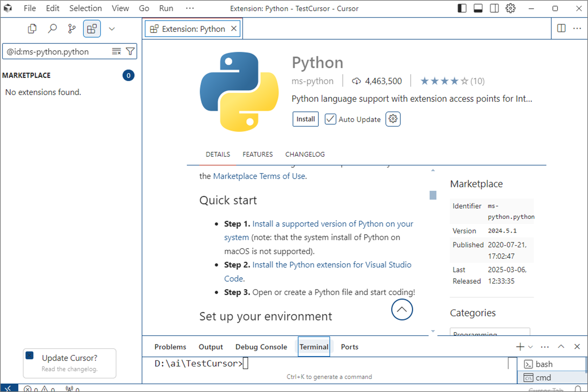The height and width of the screenshot is (392, 588).
Task: Switch to the Terminal panel tab
Action: tap(314, 347)
